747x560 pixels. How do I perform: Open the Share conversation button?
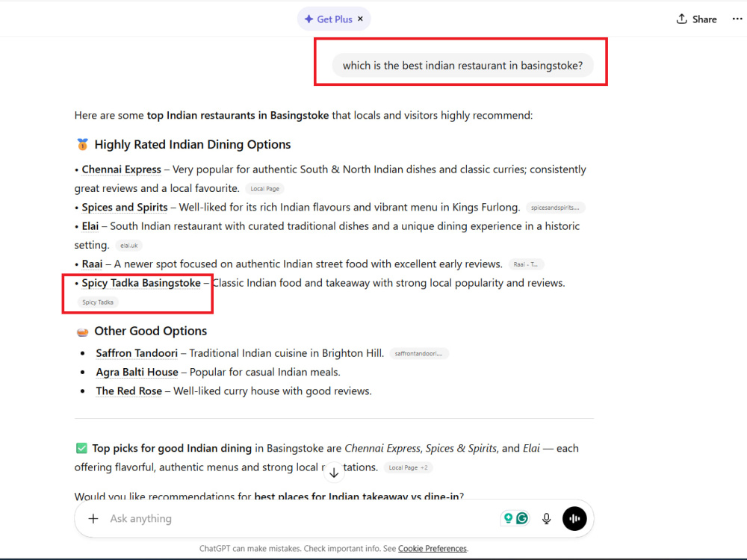[x=696, y=19]
